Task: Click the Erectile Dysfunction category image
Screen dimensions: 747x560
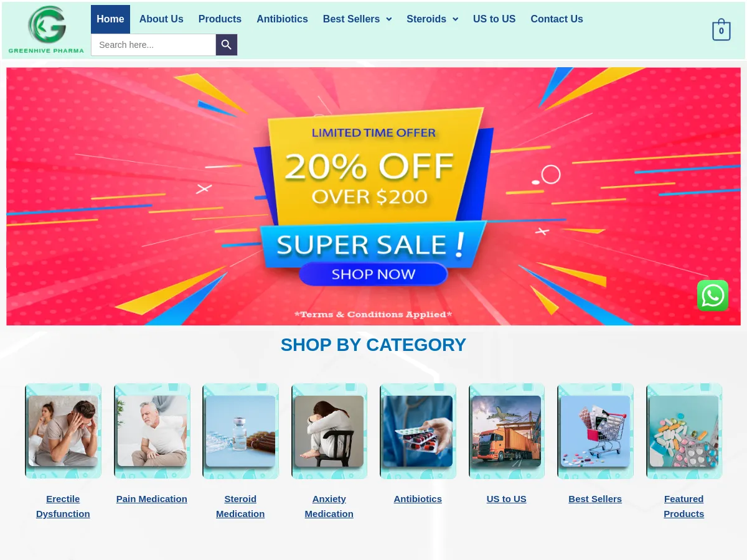Action: pos(63,431)
